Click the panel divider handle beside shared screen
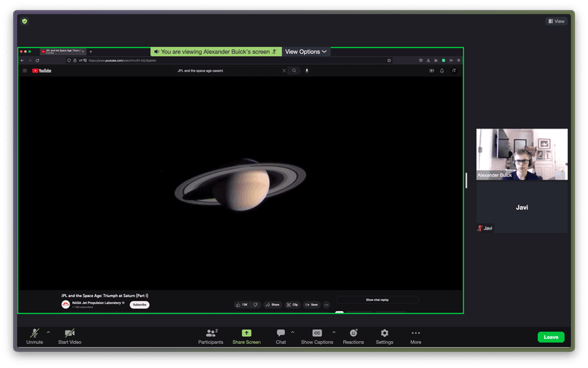This screenshot has width=588, height=368. click(x=467, y=180)
